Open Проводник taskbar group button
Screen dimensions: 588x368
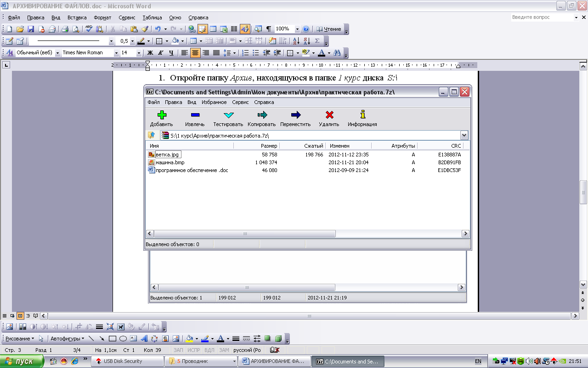click(201, 361)
